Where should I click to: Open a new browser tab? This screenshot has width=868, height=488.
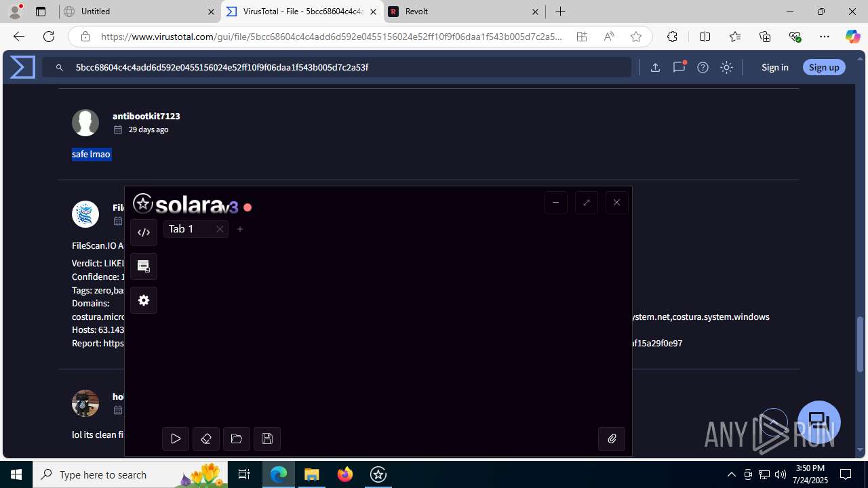[x=561, y=12]
